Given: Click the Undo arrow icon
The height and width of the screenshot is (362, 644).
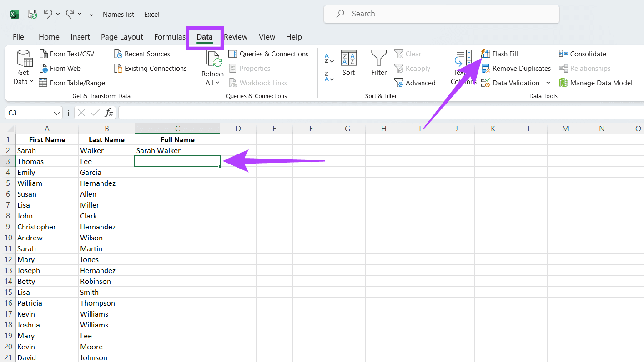Looking at the screenshot, I should [48, 14].
